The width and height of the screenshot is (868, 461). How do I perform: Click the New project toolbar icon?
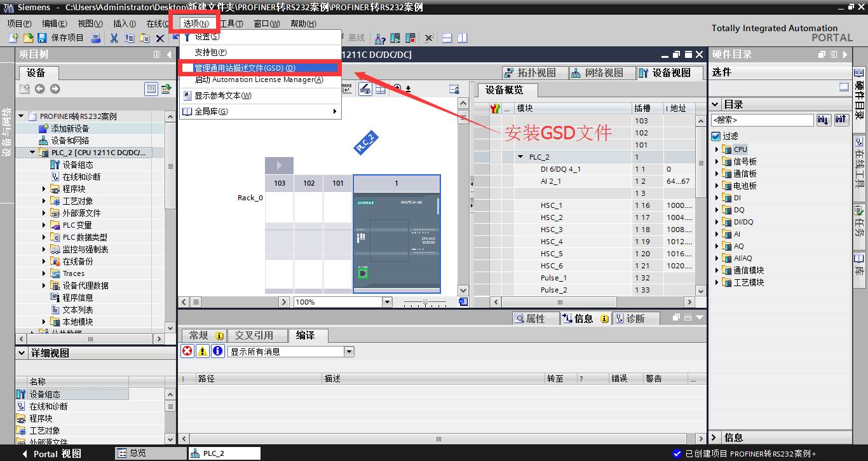pyautogui.click(x=13, y=38)
